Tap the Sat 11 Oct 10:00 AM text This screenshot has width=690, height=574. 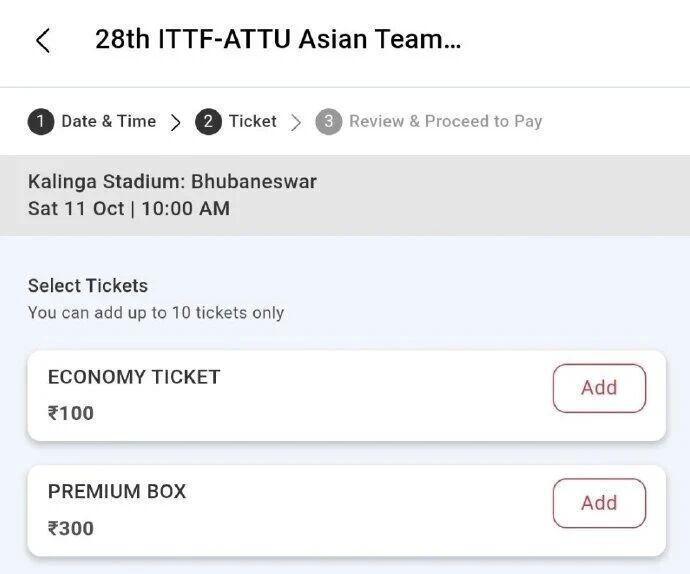pyautogui.click(x=129, y=208)
